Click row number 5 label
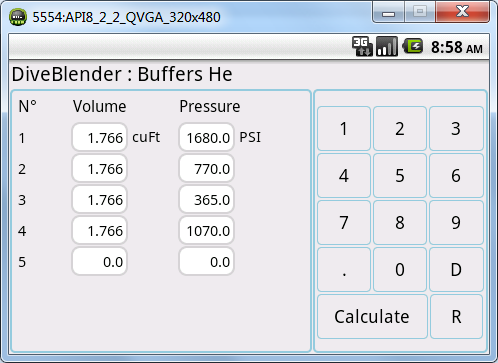This screenshot has height=363, width=498. (22, 262)
